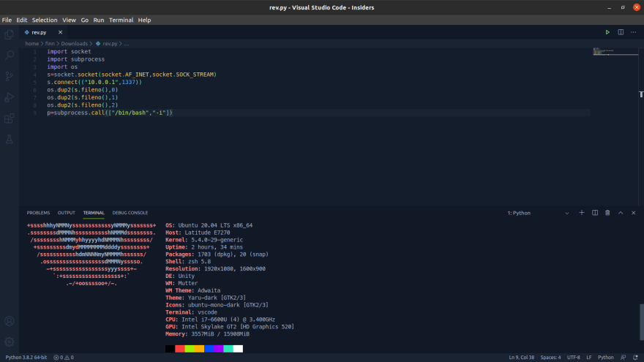
Task: Open notifications bell in status bar
Action: [x=635, y=358]
